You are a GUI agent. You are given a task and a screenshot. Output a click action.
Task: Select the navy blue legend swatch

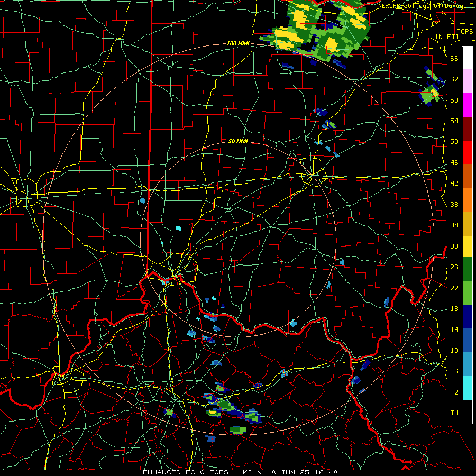click(x=467, y=317)
